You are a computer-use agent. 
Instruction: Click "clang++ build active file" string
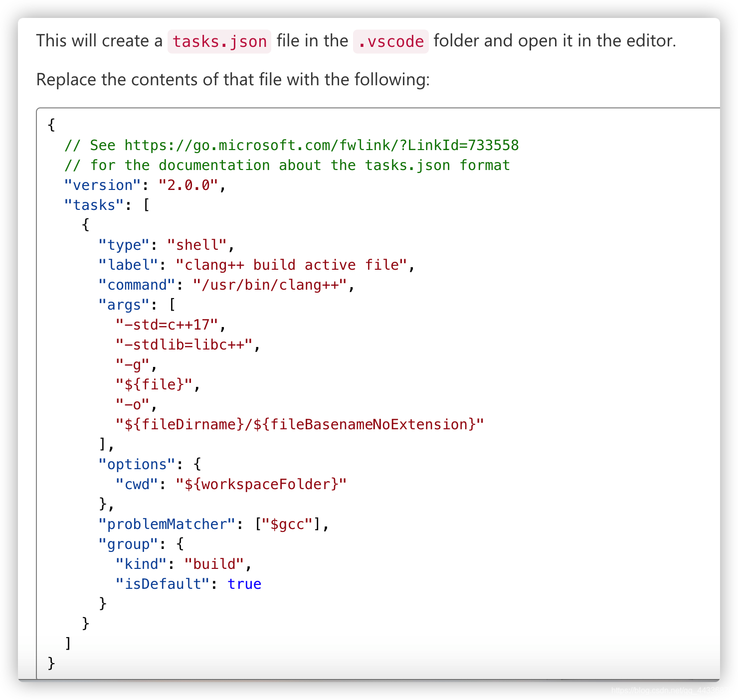(x=292, y=265)
